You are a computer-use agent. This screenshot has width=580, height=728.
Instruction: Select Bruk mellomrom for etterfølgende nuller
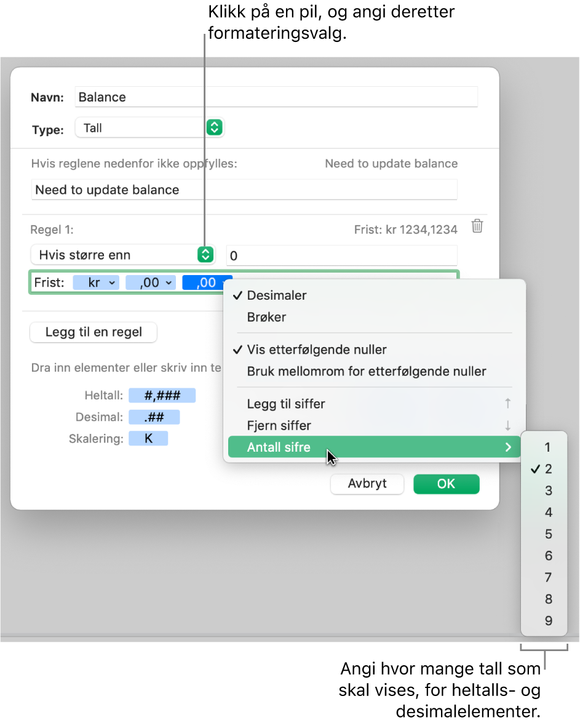coord(375,372)
